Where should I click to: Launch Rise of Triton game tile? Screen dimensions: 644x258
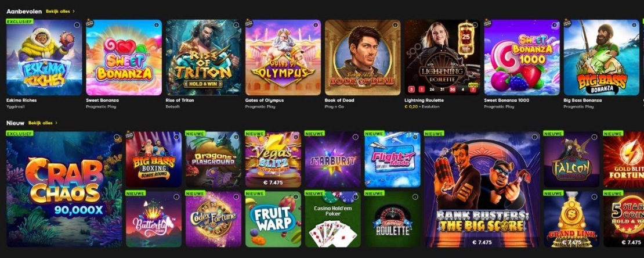204,58
